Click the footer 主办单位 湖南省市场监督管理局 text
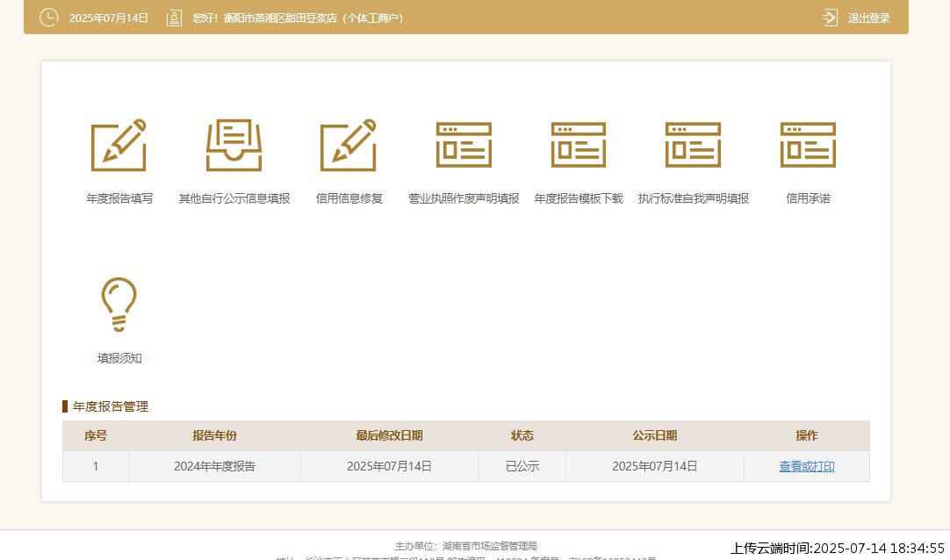Screen dimensions: 950x560 (x=466, y=546)
